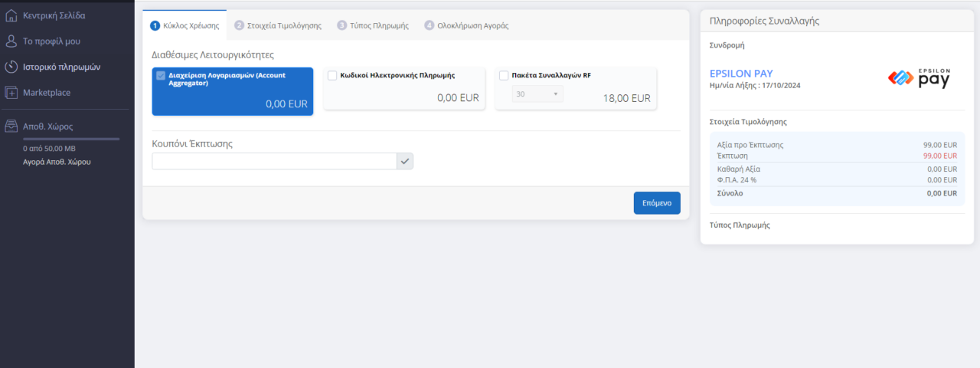Switch to the Ολοκλήρωση Αγοράς tab

[466, 25]
